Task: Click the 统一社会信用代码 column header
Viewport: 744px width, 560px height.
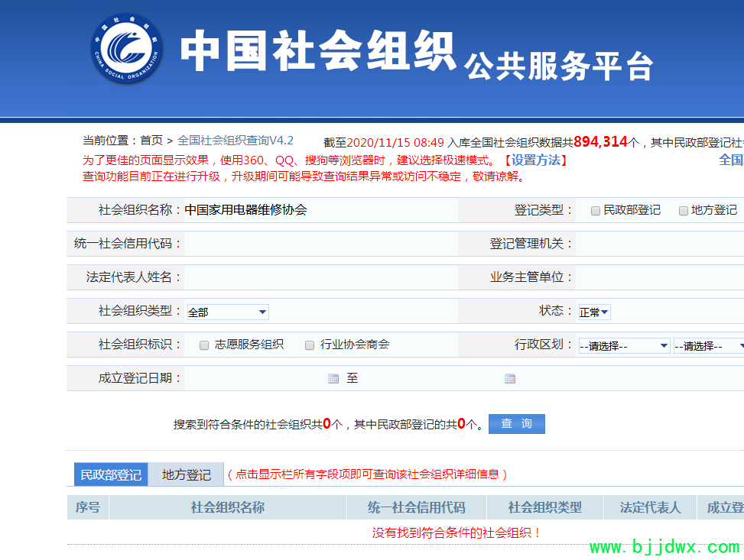Action: (417, 507)
